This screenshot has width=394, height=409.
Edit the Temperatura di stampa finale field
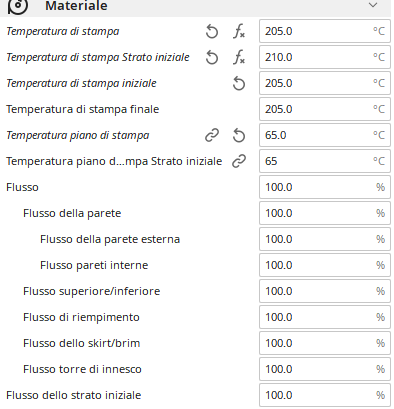point(325,109)
